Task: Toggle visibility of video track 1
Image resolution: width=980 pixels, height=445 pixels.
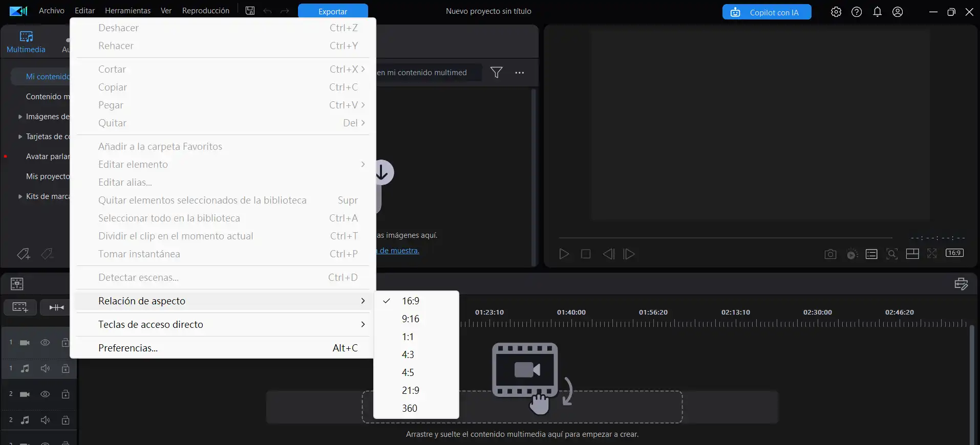Action: (x=45, y=343)
